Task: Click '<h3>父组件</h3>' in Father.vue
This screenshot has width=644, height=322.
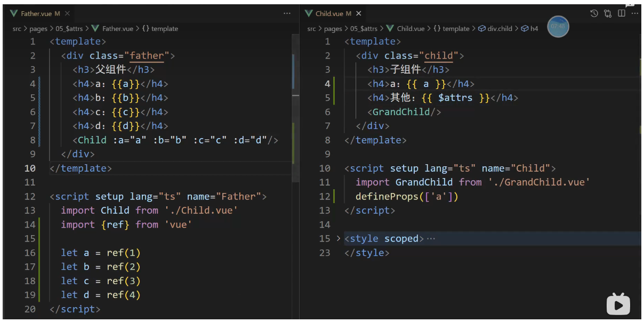Action: coord(114,70)
